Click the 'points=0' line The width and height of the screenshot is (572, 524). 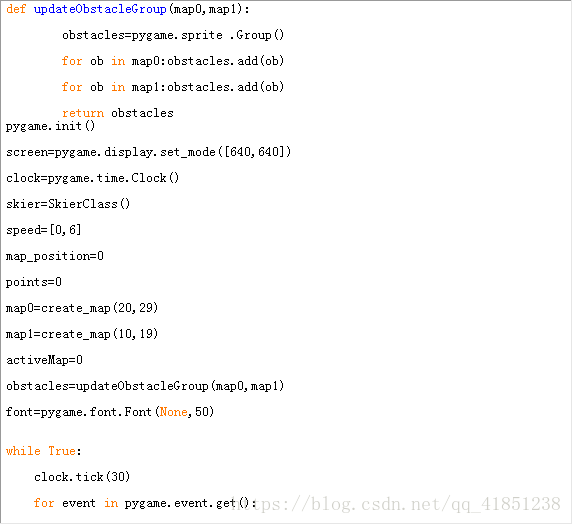pos(34,282)
